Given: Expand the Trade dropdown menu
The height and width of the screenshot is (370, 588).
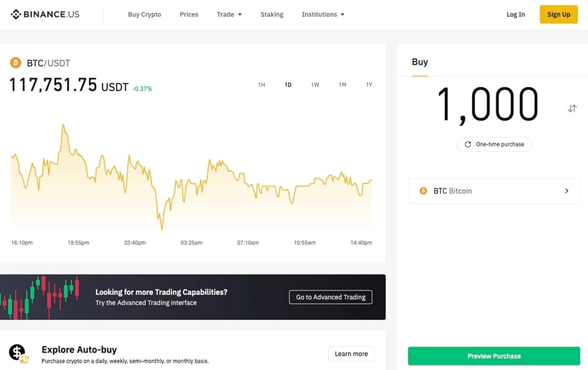Looking at the screenshot, I should (x=229, y=15).
